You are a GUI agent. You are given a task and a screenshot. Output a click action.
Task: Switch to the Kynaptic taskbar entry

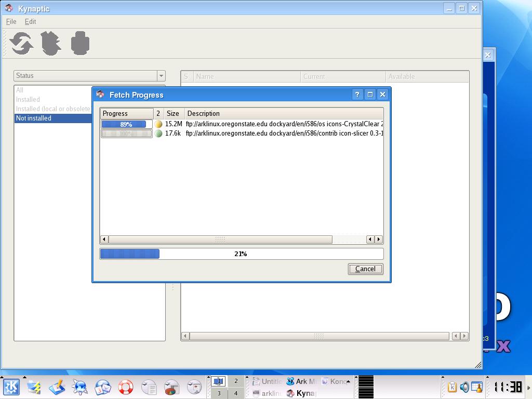pos(301,393)
